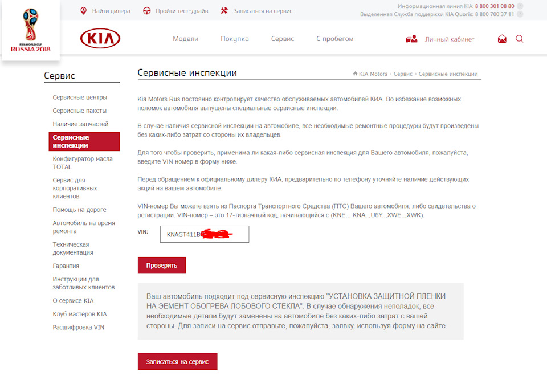The image size is (547, 392).
Task: Click the Записаться на сервис button
Action: pos(177,361)
